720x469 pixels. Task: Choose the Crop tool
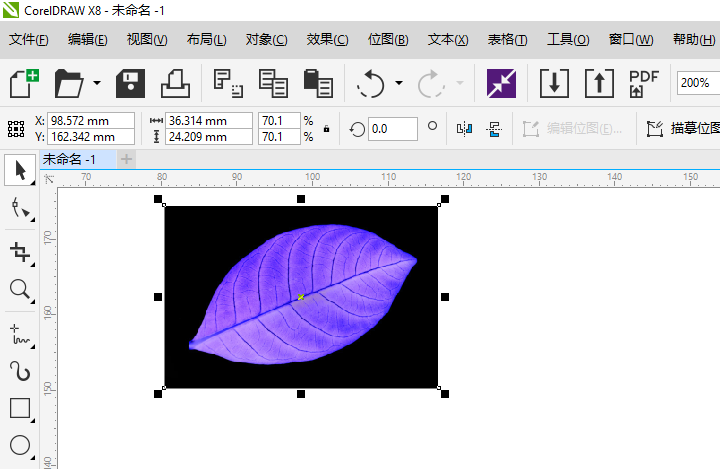[19, 251]
